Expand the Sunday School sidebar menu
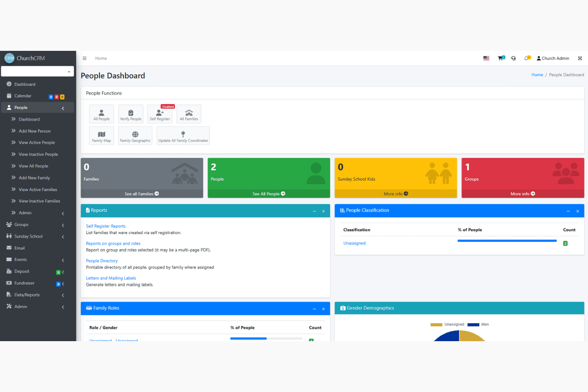 pyautogui.click(x=37, y=236)
